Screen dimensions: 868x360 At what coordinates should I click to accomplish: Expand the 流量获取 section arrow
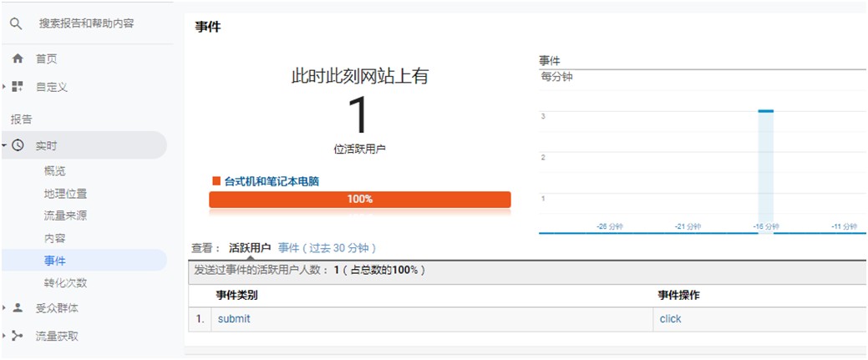(x=4, y=337)
